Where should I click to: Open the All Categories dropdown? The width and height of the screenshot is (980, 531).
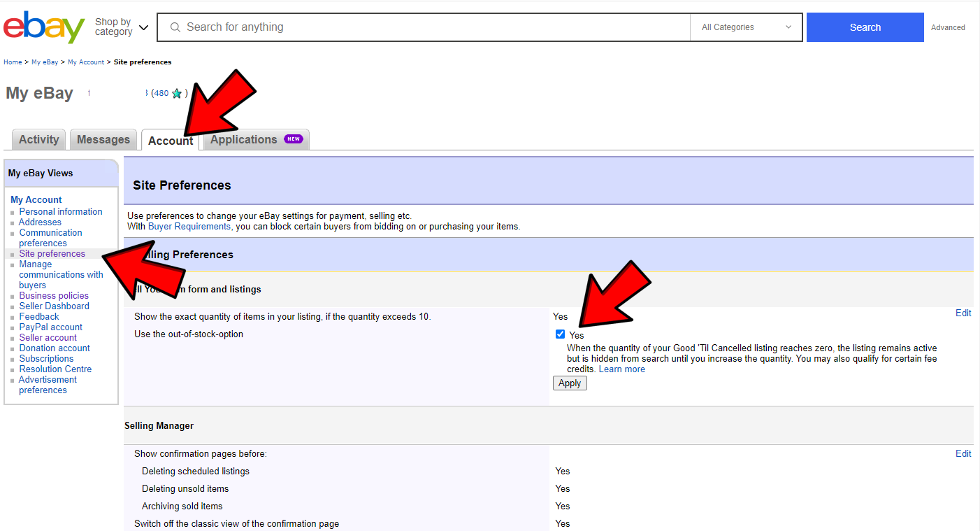pyautogui.click(x=746, y=27)
